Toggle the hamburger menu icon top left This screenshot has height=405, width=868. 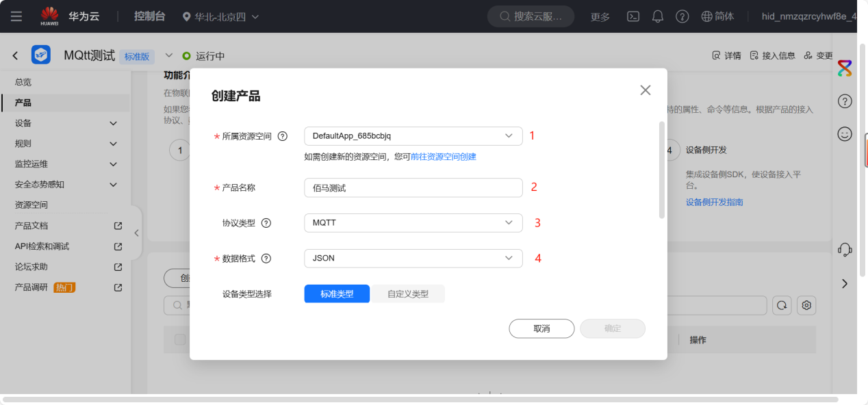coord(16,16)
